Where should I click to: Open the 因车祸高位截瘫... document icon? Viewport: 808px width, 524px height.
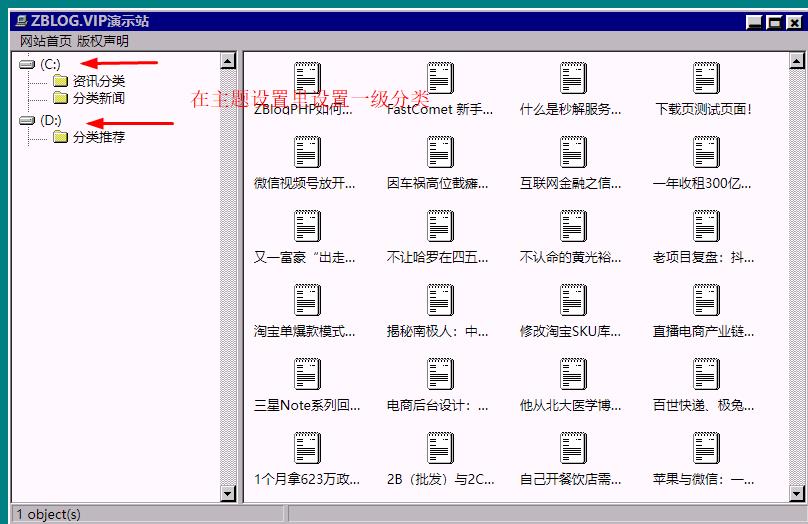tap(440, 152)
